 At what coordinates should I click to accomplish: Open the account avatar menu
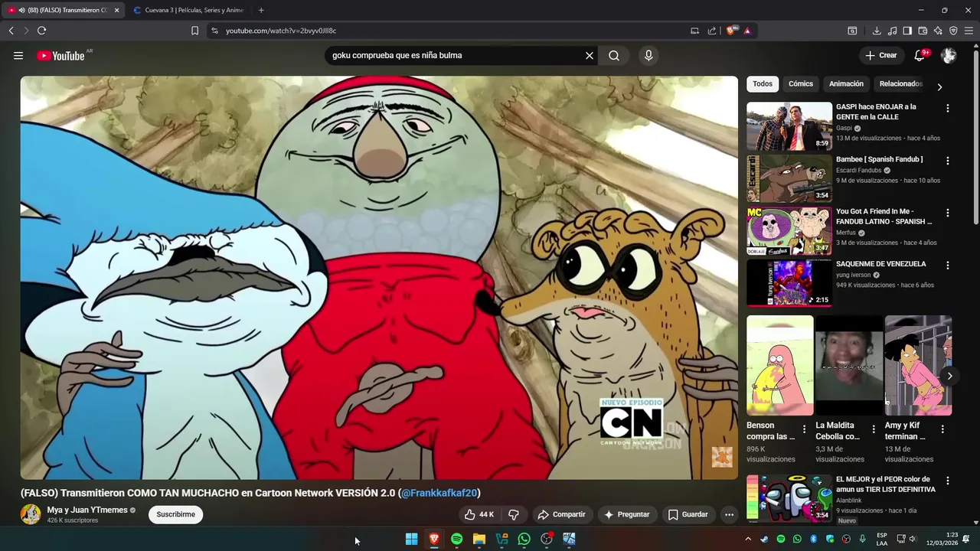pyautogui.click(x=949, y=55)
